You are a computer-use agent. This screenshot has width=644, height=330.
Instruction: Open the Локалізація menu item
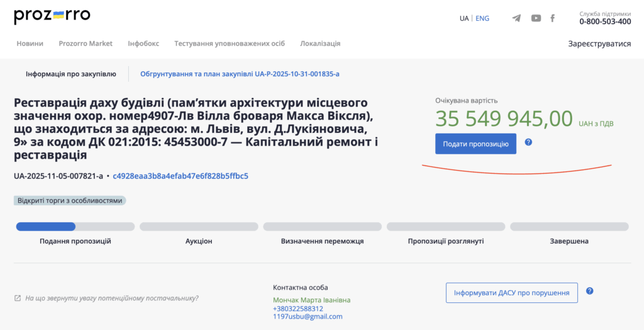coord(320,43)
